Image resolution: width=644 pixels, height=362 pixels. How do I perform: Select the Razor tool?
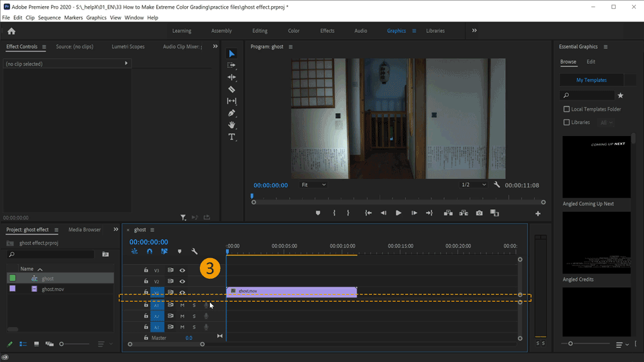[x=231, y=89]
